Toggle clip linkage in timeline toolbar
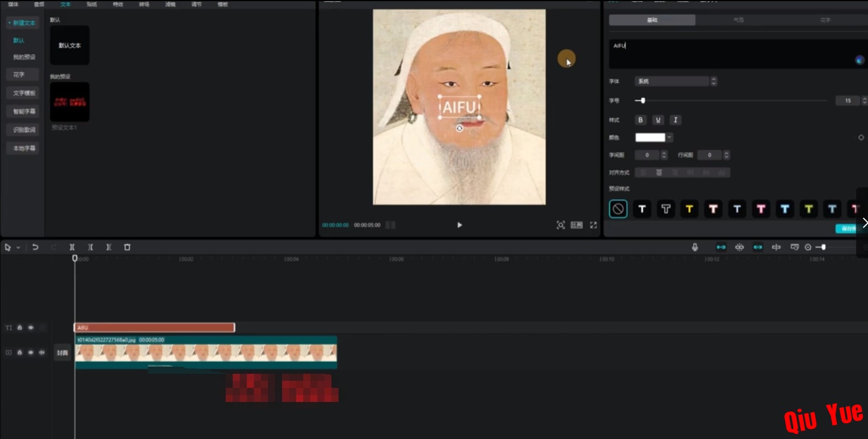 pyautogui.click(x=758, y=247)
